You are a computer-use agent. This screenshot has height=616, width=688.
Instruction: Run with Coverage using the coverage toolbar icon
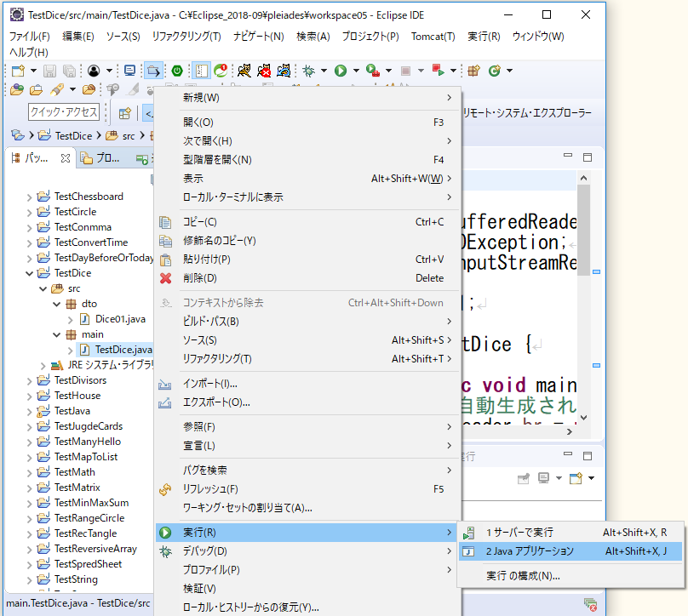point(370,71)
